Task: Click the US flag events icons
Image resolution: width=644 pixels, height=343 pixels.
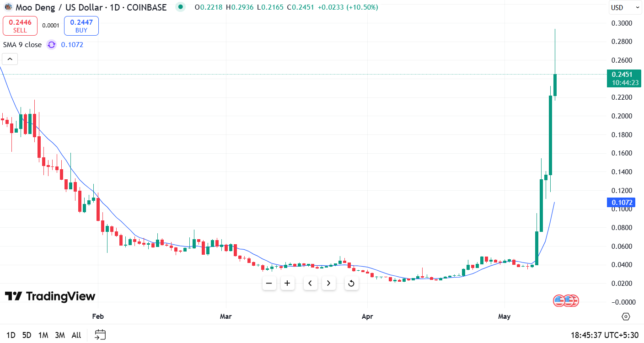Action: [566, 300]
